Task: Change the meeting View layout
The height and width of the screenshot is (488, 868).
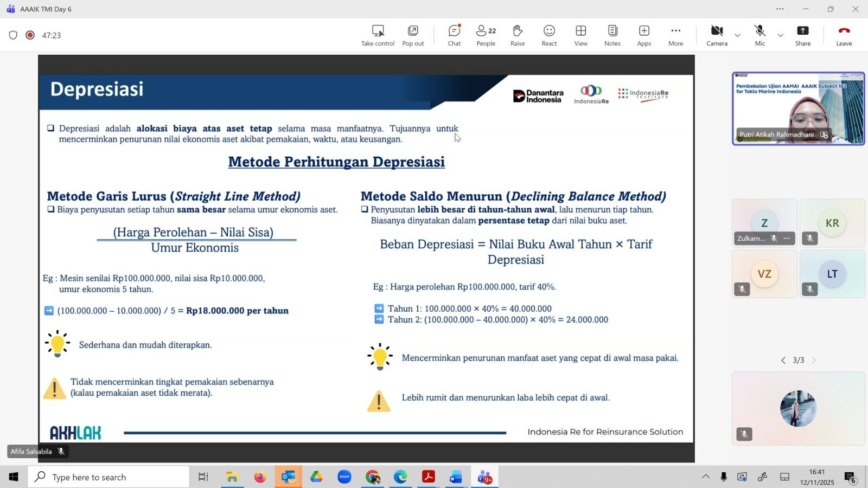Action: tap(580, 35)
